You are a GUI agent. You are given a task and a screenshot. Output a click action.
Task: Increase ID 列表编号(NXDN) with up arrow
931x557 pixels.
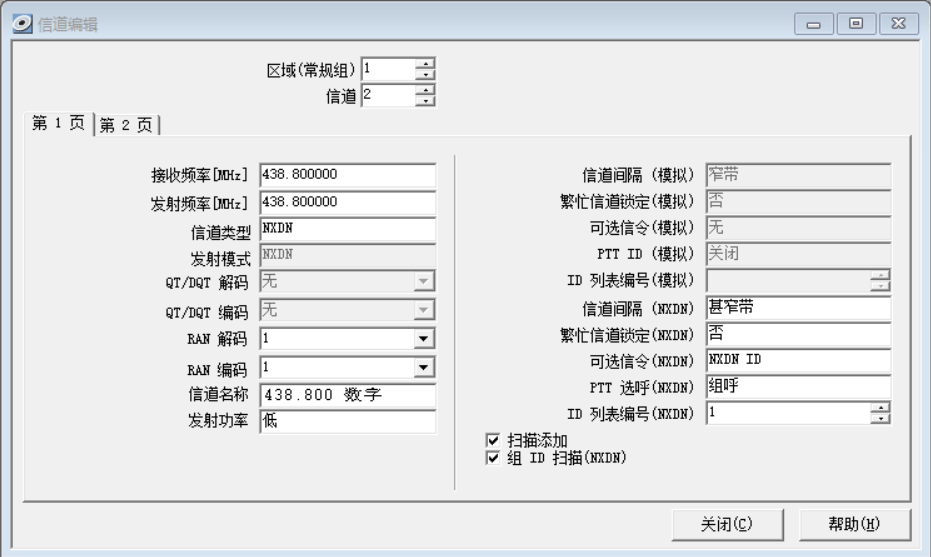[x=880, y=407]
